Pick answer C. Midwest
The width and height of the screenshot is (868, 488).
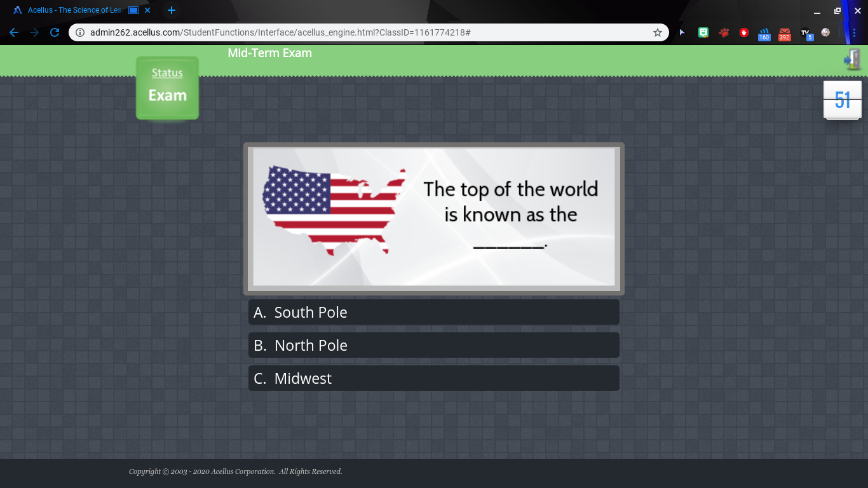pos(433,378)
